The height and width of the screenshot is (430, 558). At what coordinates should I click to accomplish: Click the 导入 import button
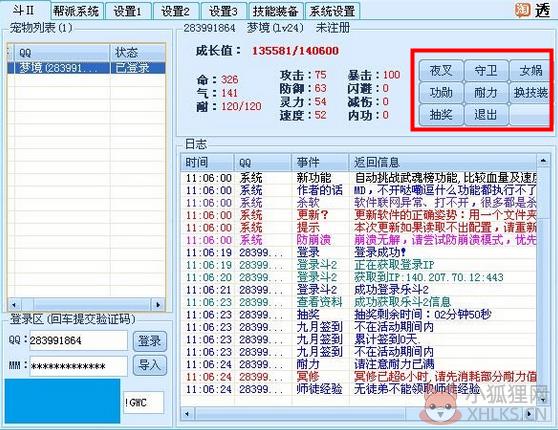coord(149,365)
